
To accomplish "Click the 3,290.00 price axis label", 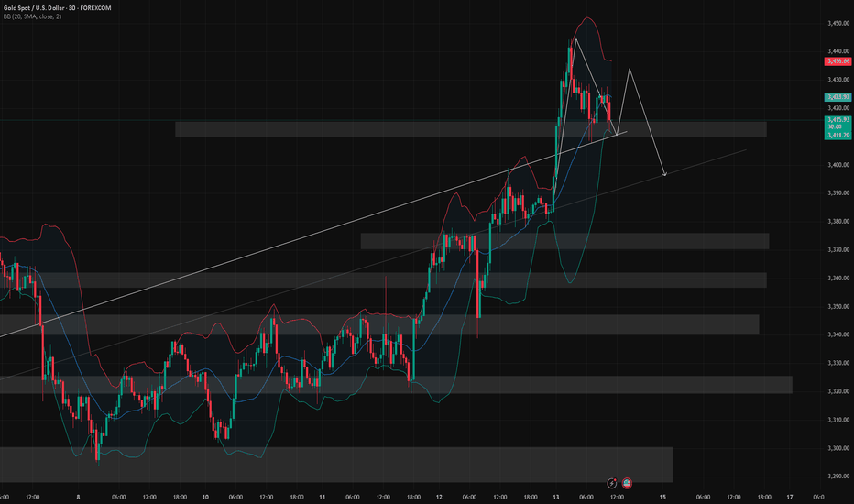I will point(838,477).
